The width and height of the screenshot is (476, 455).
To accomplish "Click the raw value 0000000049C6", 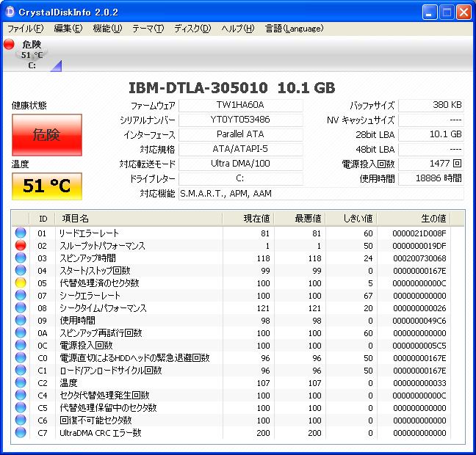I will coord(419,321).
